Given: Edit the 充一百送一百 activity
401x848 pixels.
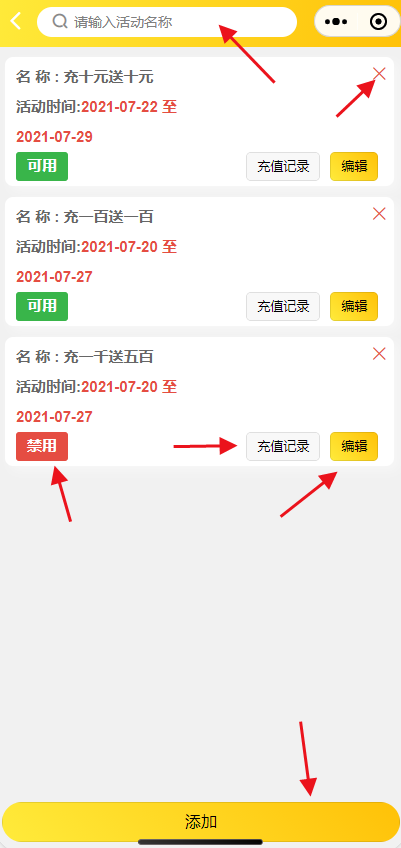Looking at the screenshot, I should (x=354, y=307).
